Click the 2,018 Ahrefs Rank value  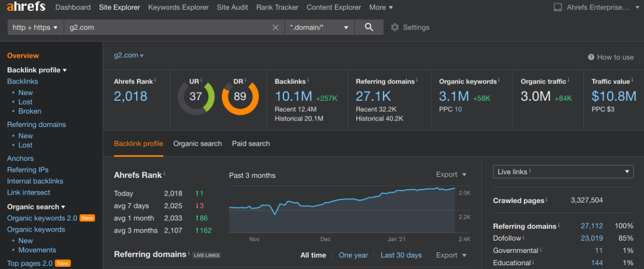coord(130,96)
